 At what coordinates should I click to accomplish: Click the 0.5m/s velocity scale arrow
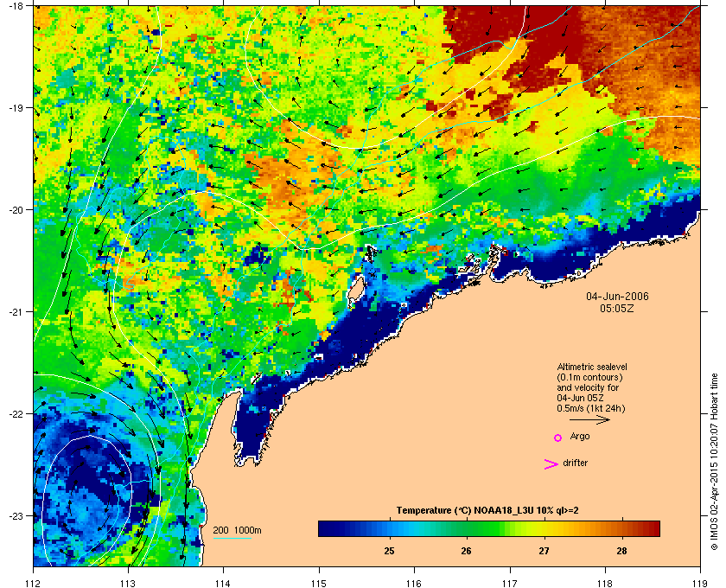[589, 420]
